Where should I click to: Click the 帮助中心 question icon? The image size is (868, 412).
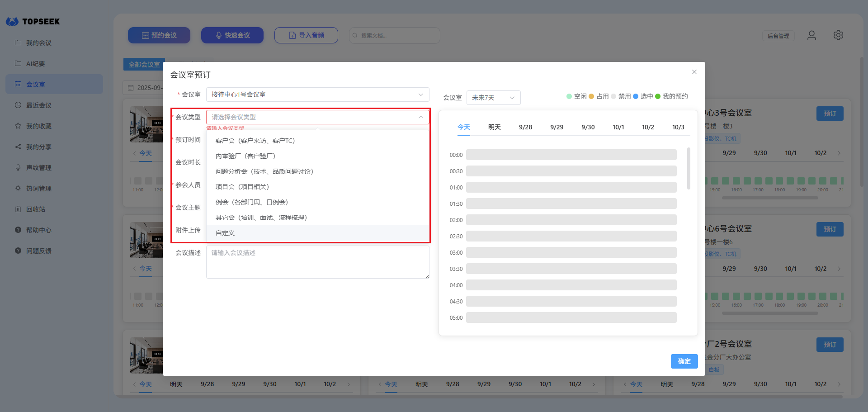tap(18, 230)
